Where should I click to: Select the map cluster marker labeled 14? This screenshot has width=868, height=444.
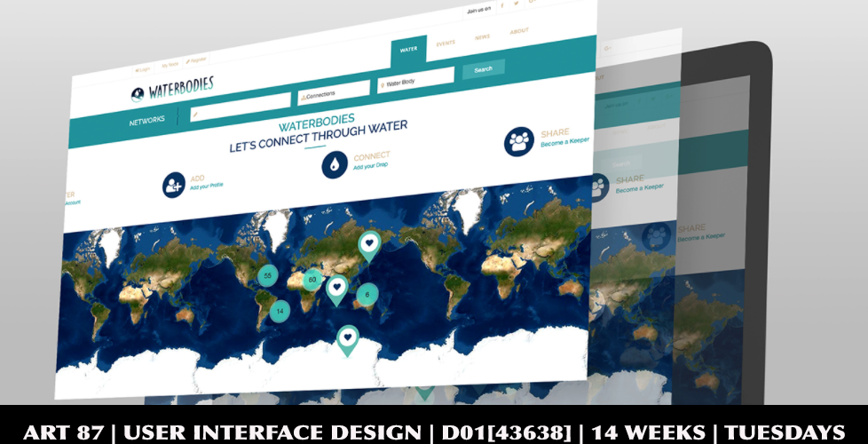(280, 311)
